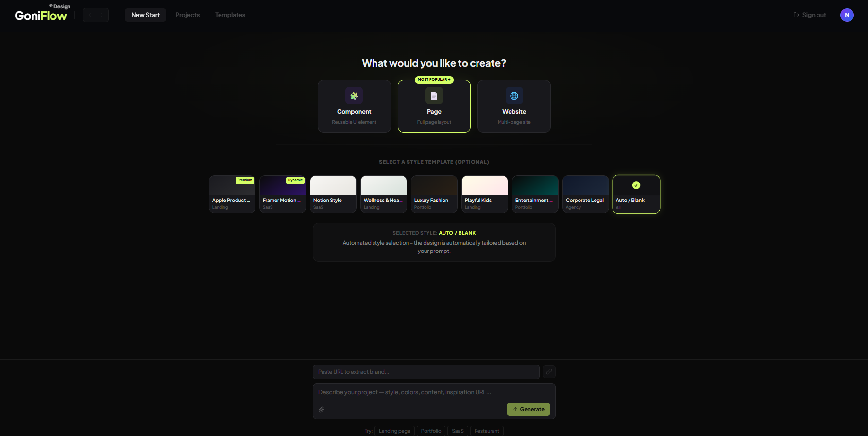The width and height of the screenshot is (868, 436).
Task: Switch to the Projects tab
Action: pos(187,15)
